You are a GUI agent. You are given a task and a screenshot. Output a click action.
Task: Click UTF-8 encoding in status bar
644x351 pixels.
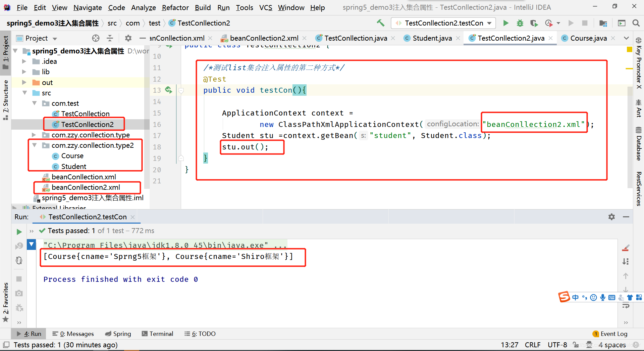557,345
